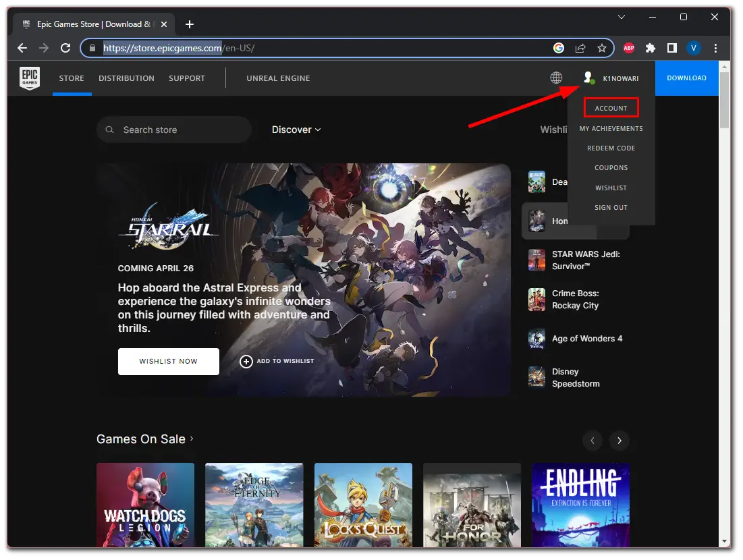Click the share page icon in address bar

click(x=580, y=48)
